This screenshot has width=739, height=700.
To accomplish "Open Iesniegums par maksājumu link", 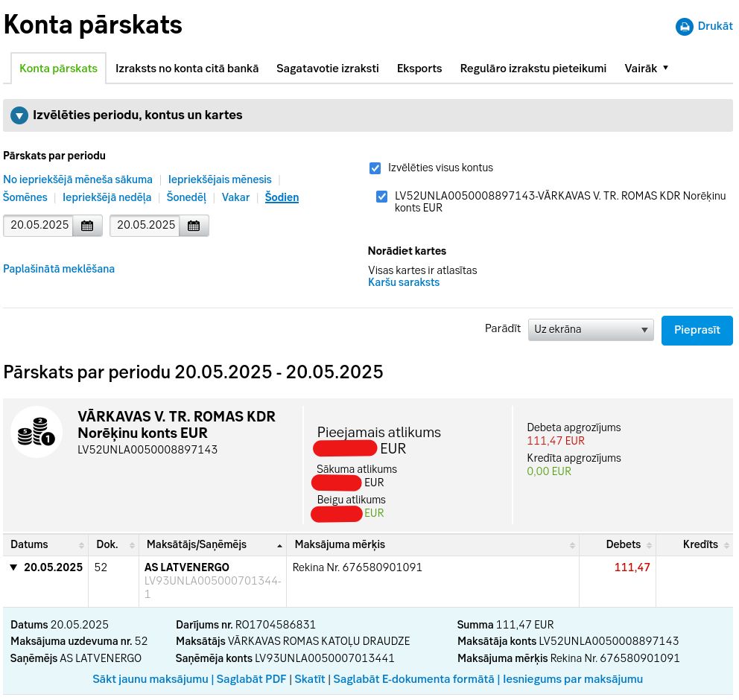I will (573, 679).
